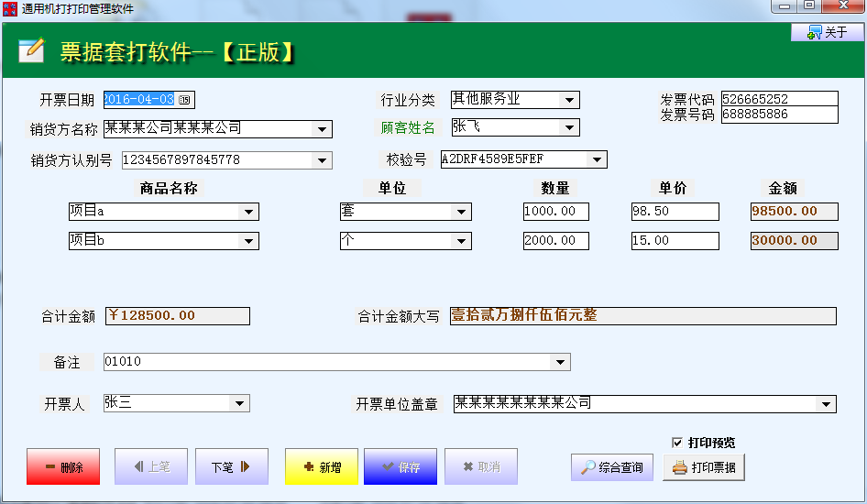The image size is (867, 504).
Task: Expand the 开票人 dropdown
Action: pos(239,403)
